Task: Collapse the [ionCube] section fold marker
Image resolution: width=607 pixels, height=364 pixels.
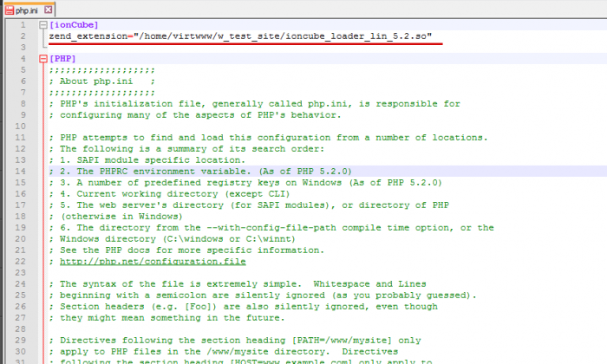Action: (43, 25)
